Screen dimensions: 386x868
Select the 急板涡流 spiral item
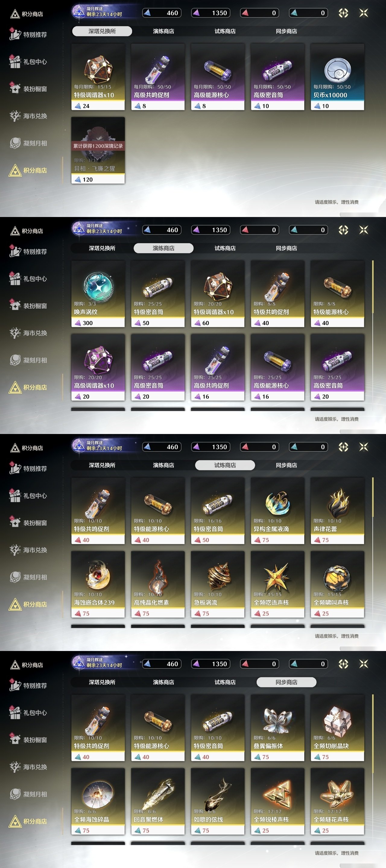point(217,584)
